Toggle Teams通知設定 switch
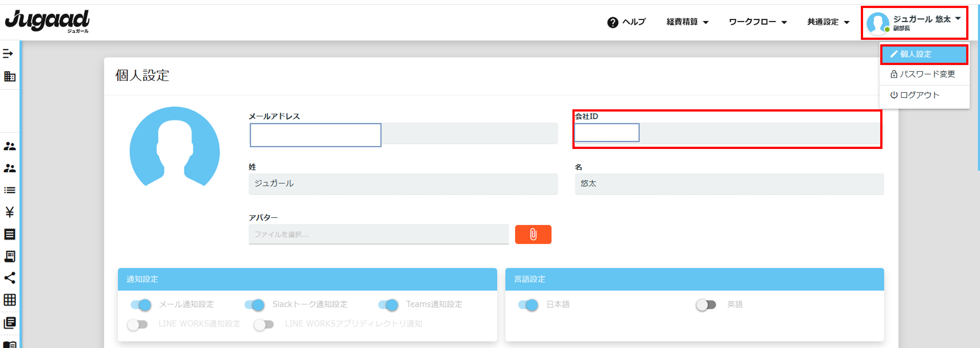Screen dimensions: 980x348 click(388, 305)
